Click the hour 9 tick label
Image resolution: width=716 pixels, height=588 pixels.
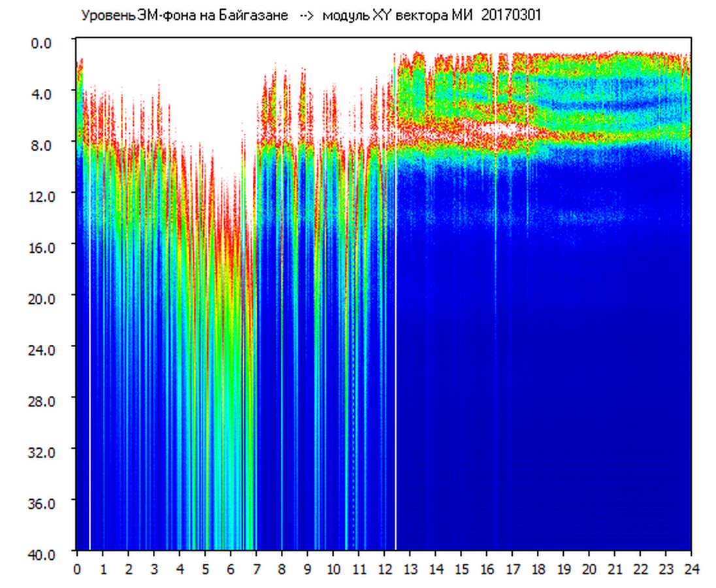point(307,569)
